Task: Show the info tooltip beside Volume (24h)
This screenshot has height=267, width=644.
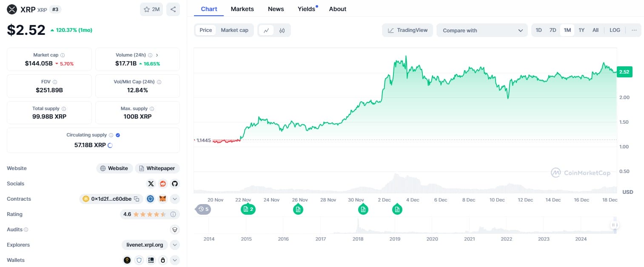Action: [150, 55]
